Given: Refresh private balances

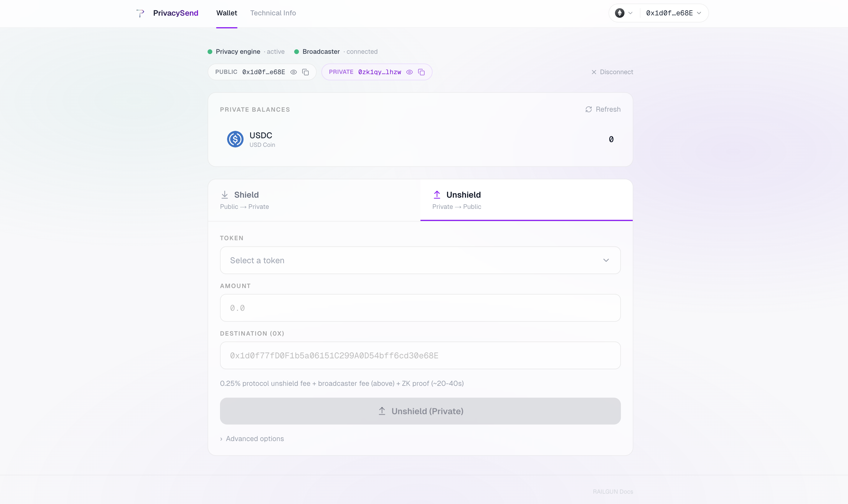Looking at the screenshot, I should click(603, 109).
